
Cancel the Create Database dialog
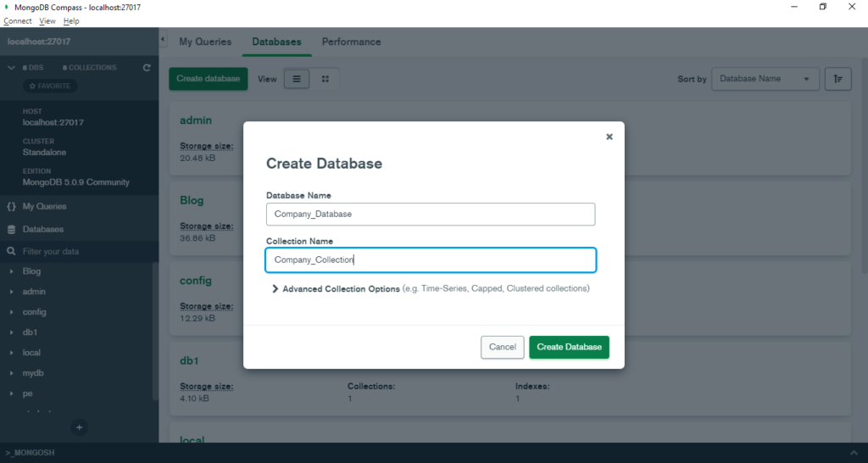tap(502, 347)
